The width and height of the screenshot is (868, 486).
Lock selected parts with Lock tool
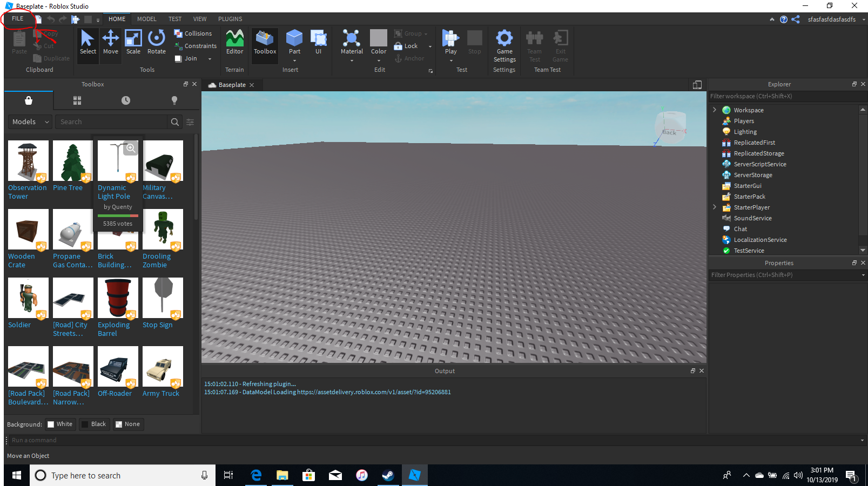406,46
